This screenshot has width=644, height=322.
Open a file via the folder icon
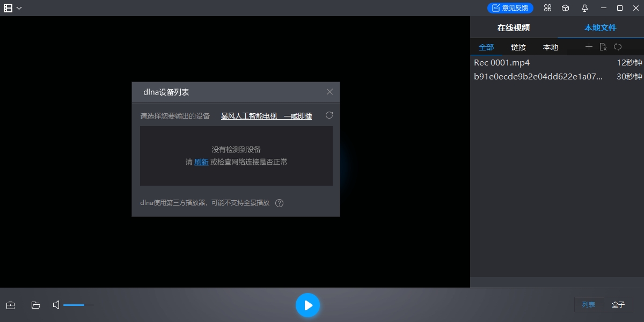35,305
